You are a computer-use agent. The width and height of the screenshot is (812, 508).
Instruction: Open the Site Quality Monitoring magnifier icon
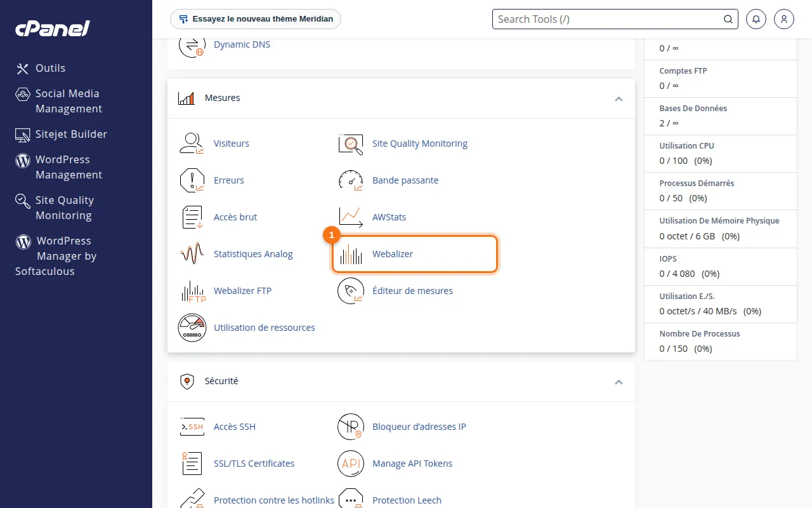click(x=350, y=144)
